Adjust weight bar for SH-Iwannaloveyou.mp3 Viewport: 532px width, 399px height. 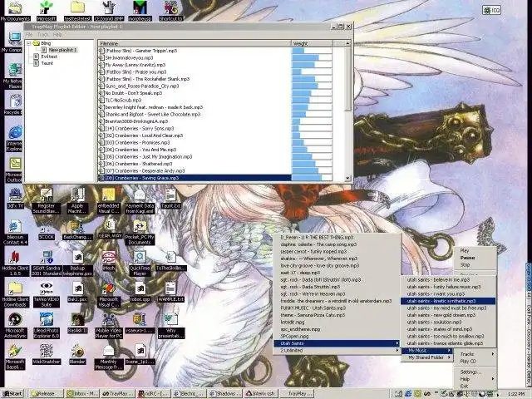coord(312,57)
